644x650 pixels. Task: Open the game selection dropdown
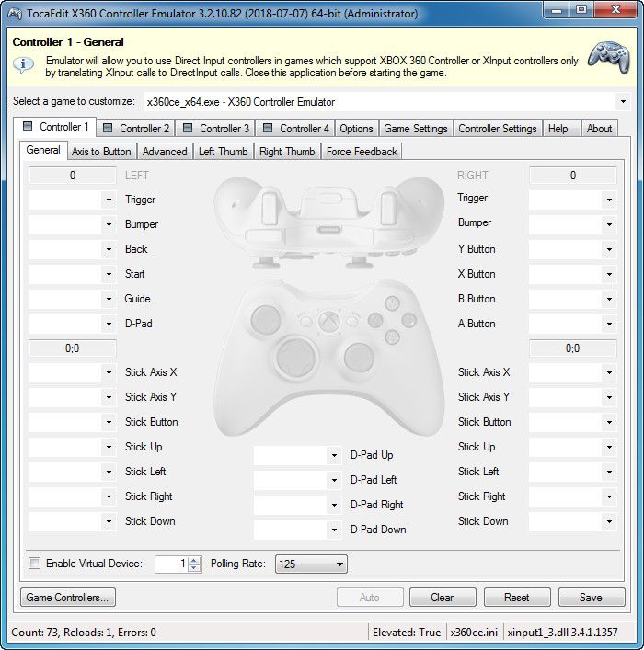pyautogui.click(x=623, y=101)
